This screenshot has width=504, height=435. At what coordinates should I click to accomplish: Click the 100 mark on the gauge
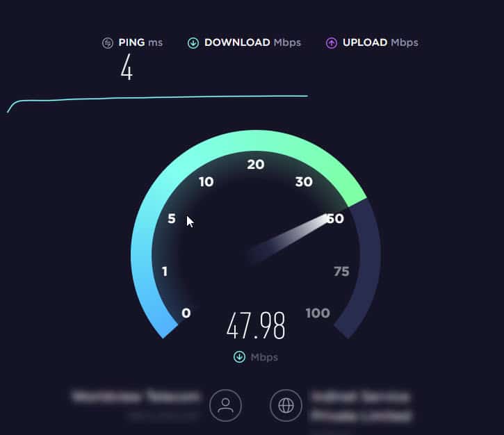tap(318, 313)
